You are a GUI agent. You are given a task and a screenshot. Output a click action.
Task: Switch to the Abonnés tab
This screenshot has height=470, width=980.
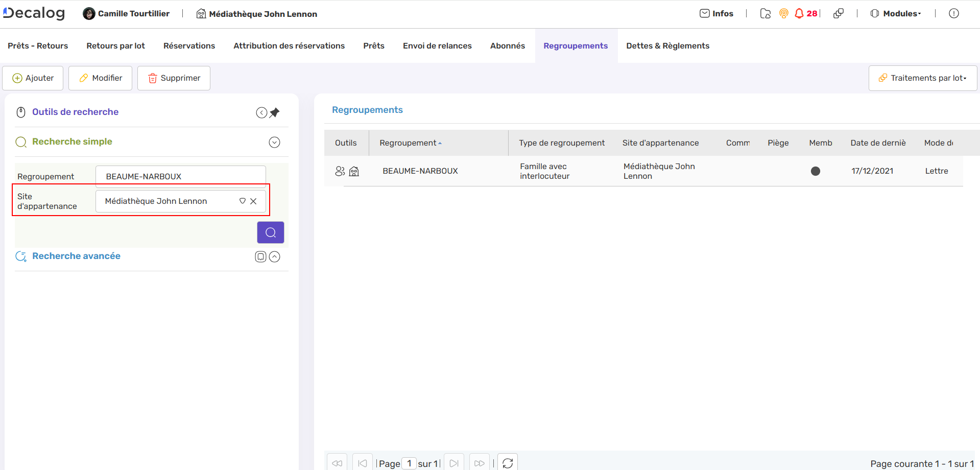507,46
